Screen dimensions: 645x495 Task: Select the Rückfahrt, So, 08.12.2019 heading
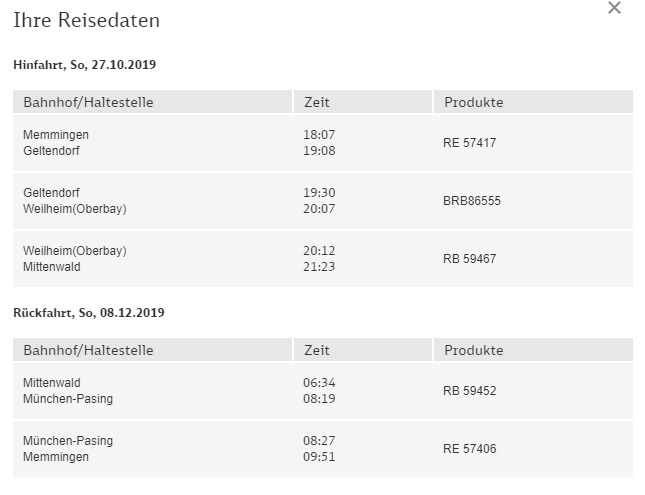(88, 313)
